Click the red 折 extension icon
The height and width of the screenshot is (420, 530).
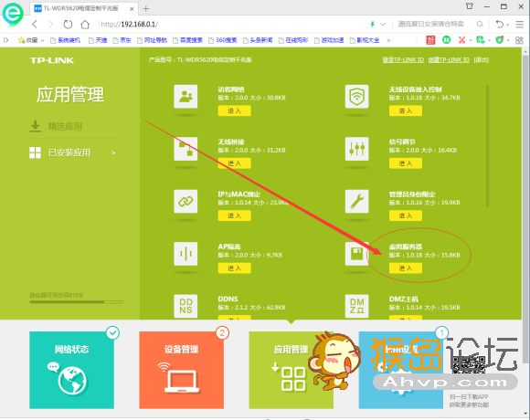click(x=430, y=40)
